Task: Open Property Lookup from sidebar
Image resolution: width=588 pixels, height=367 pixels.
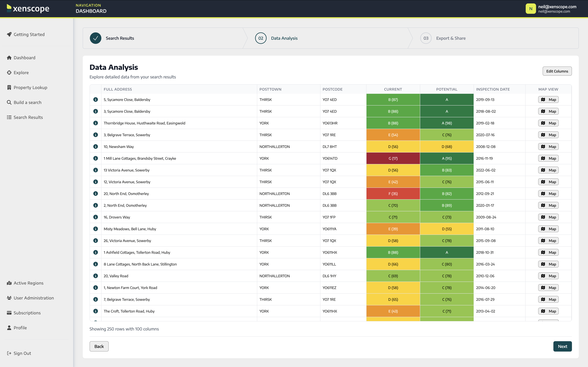Action: pyautogui.click(x=30, y=87)
